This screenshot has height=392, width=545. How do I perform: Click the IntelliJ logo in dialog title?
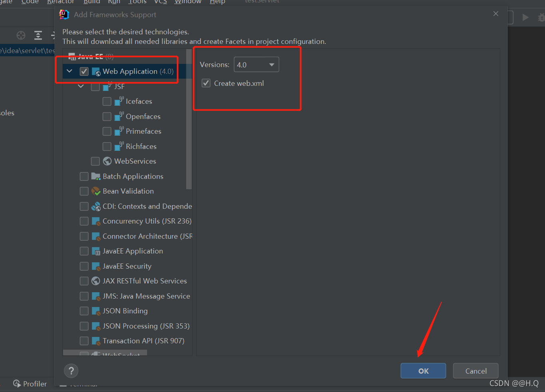click(x=64, y=15)
